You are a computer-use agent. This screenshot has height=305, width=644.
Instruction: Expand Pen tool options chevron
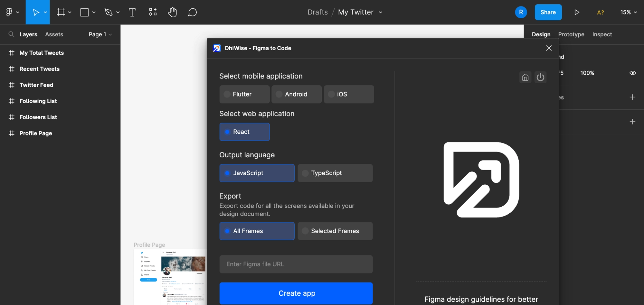tap(118, 12)
